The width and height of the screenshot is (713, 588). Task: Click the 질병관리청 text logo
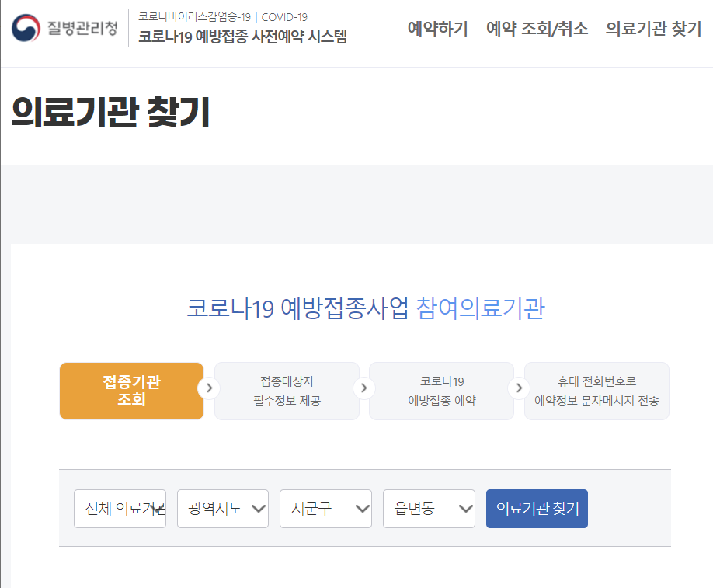click(x=83, y=28)
